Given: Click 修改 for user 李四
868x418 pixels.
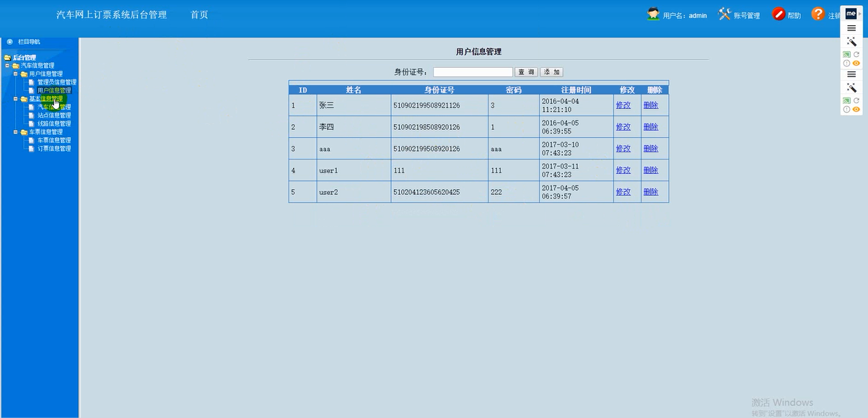Looking at the screenshot, I should 623,127.
